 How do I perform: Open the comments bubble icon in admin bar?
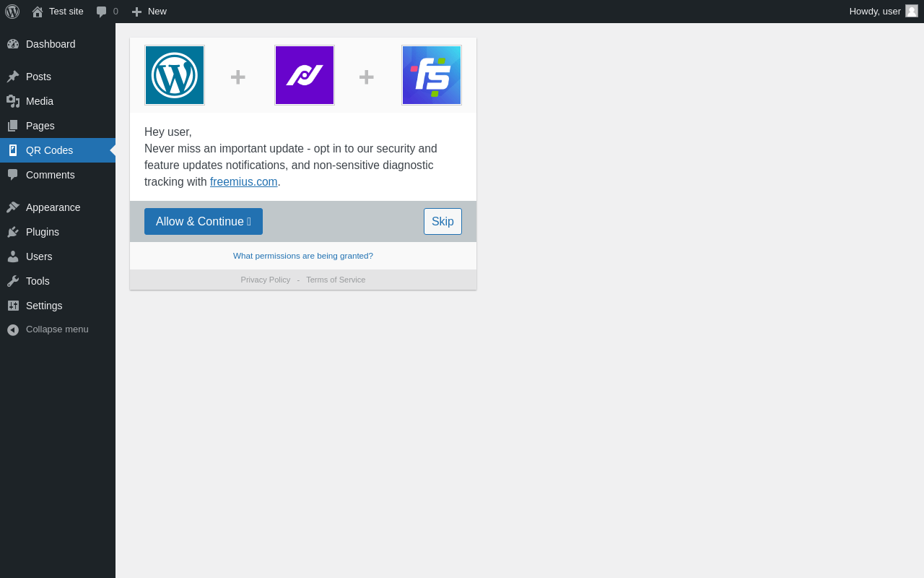coord(102,12)
